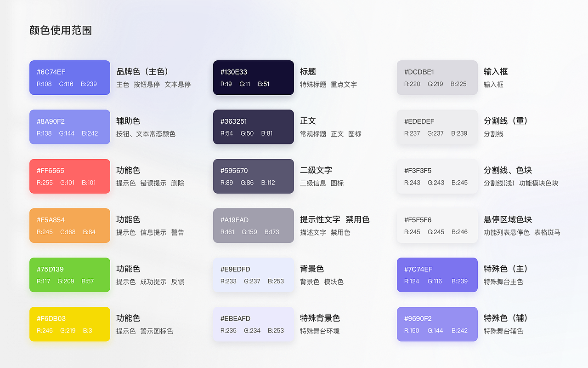
Task: Select the #363251 body text color swatch
Action: (253, 126)
